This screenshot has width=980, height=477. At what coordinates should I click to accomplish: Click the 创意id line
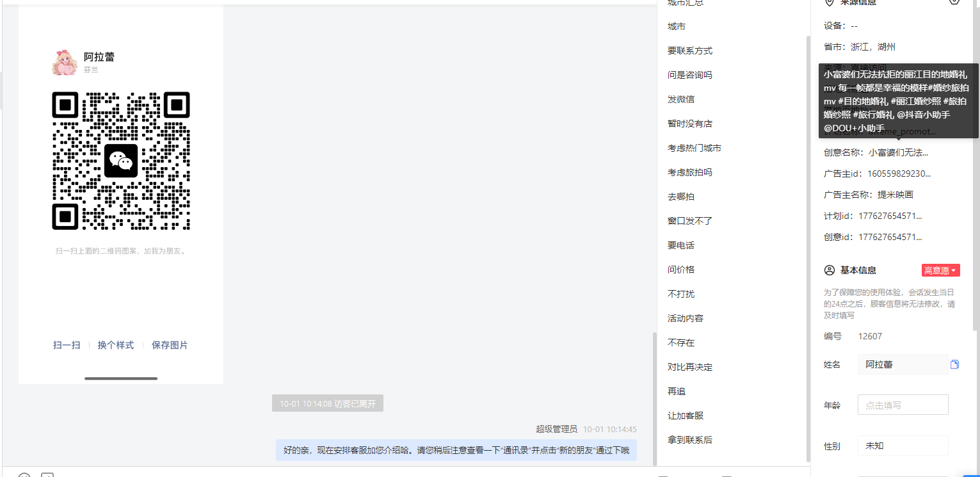click(x=873, y=237)
